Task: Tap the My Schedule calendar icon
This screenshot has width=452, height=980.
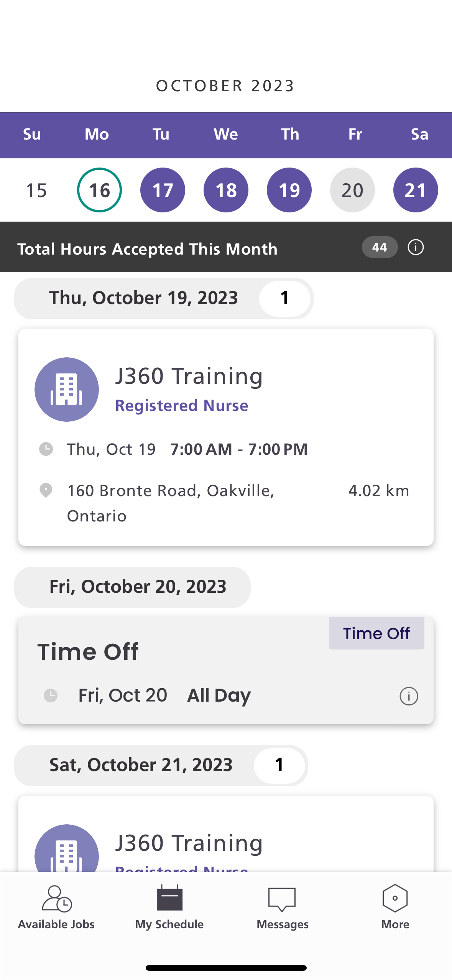Action: pyautogui.click(x=169, y=898)
